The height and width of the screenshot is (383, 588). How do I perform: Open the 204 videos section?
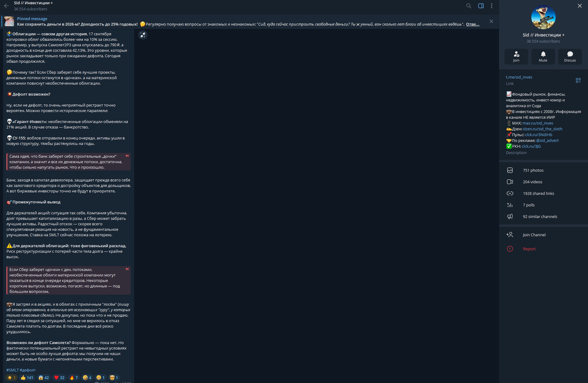click(x=543, y=182)
